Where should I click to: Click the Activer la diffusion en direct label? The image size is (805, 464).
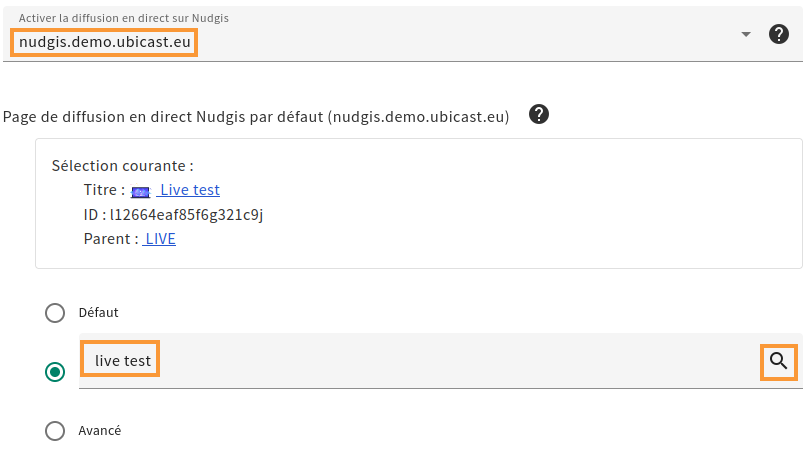(124, 18)
